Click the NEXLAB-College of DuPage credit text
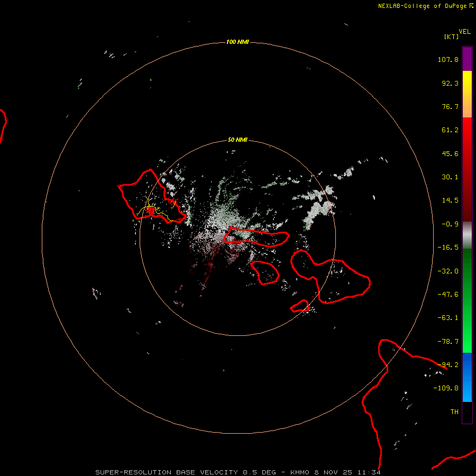The height and width of the screenshot is (476, 476). 425,6
